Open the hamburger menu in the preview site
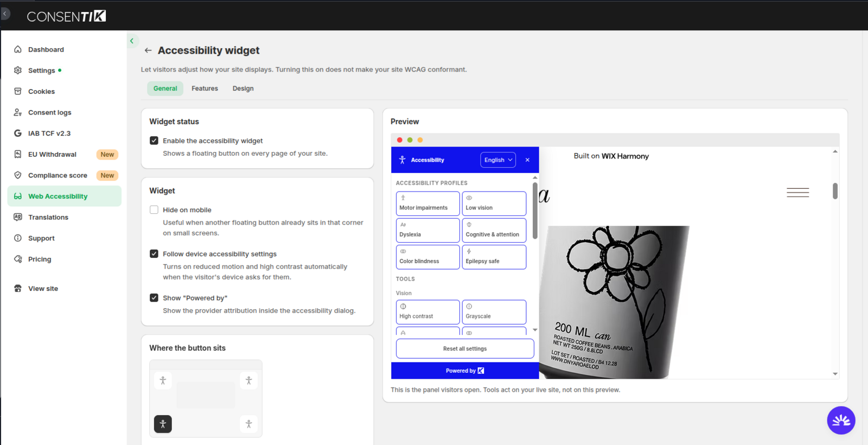 point(797,192)
